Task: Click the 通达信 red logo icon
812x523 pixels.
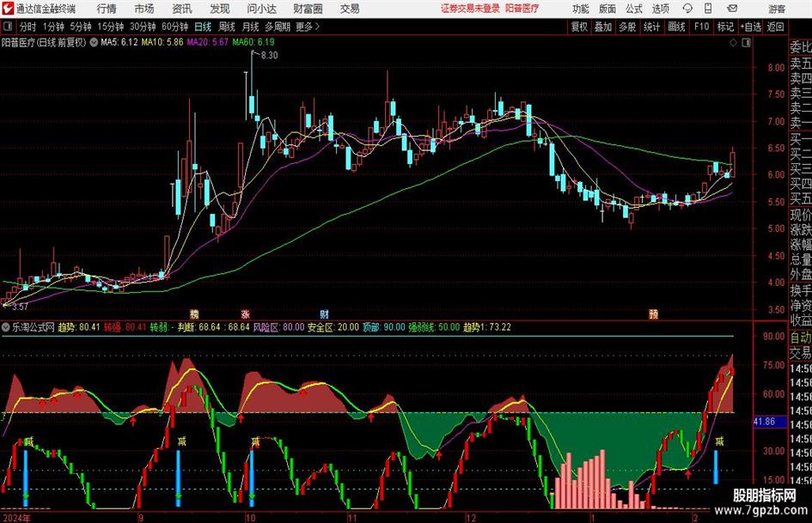Action: (8, 9)
